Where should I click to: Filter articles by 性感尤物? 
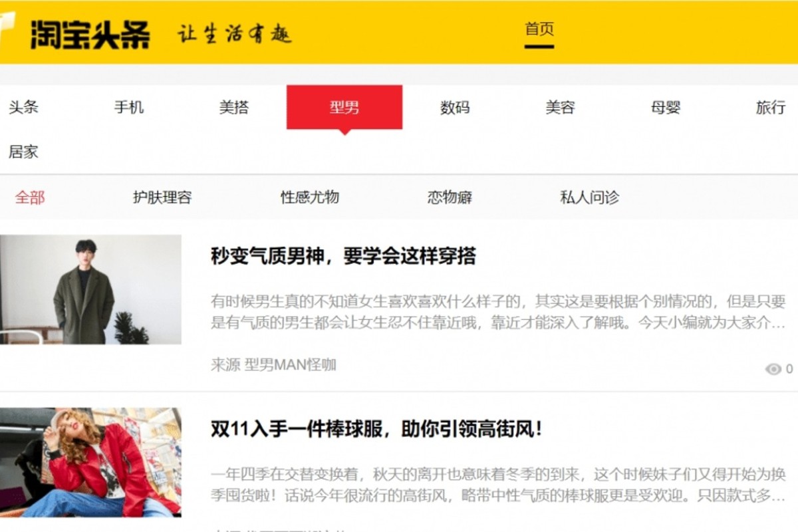pyautogui.click(x=310, y=198)
